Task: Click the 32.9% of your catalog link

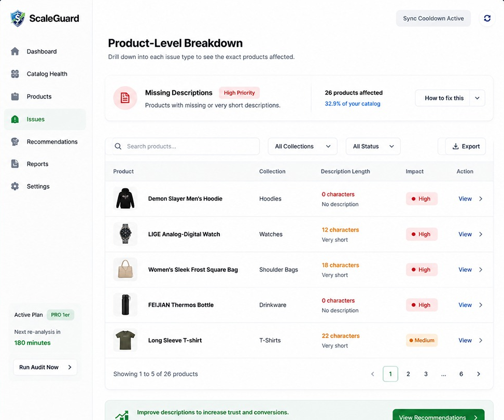Action: coord(352,104)
